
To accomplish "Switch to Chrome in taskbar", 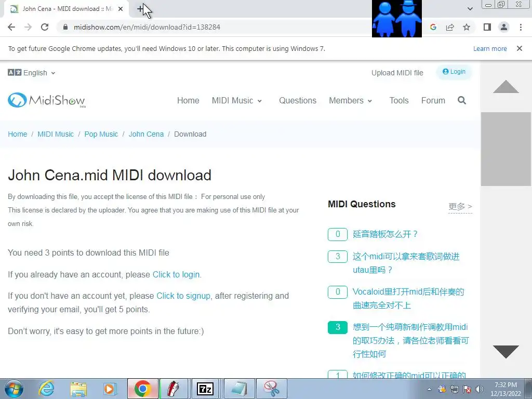I will click(143, 389).
